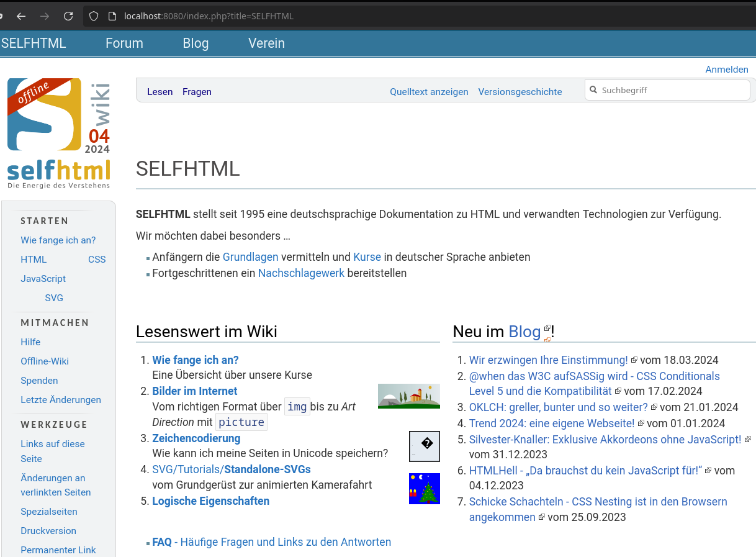Click the browser address bar URL
Image resolution: width=756 pixels, height=557 pixels.
point(209,16)
